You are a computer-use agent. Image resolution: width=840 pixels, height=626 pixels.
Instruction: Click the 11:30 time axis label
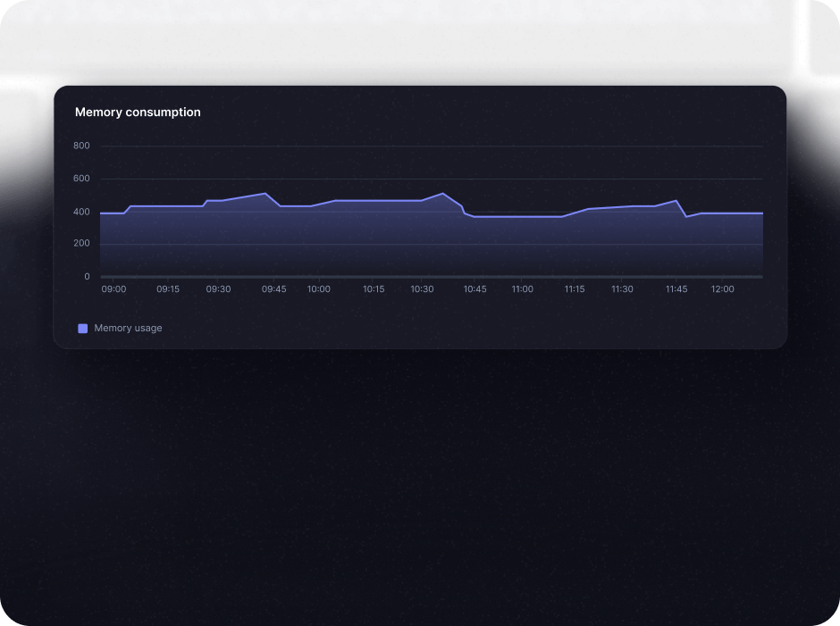click(x=622, y=289)
